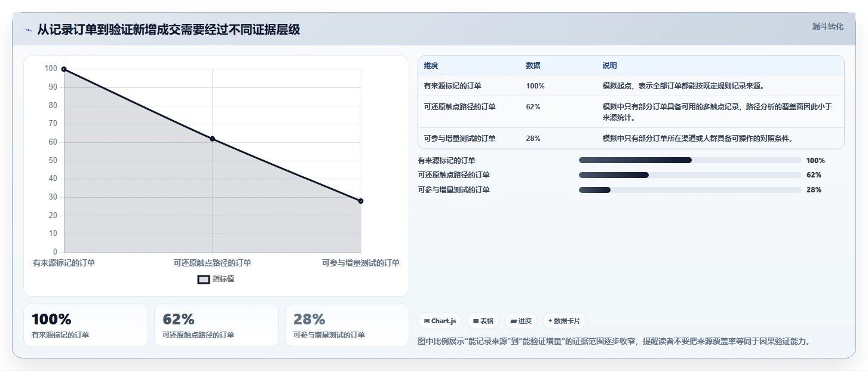868x371 pixels.
Task: Click the icon before the main title
Action: pyautogui.click(x=28, y=30)
